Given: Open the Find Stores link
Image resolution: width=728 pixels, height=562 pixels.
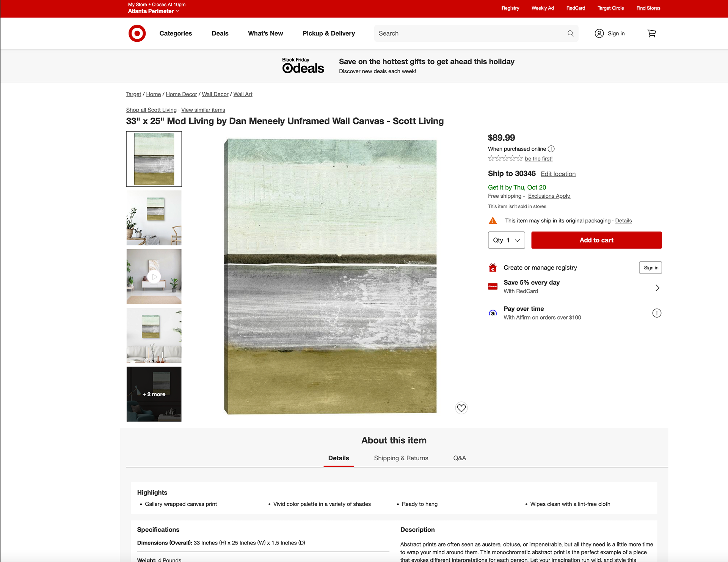Looking at the screenshot, I should [x=648, y=8].
